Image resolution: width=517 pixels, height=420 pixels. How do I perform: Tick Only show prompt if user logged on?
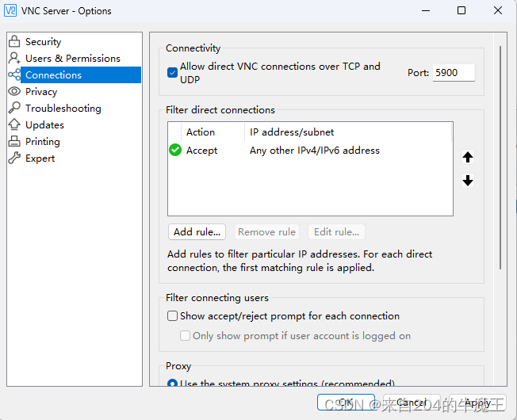click(185, 336)
